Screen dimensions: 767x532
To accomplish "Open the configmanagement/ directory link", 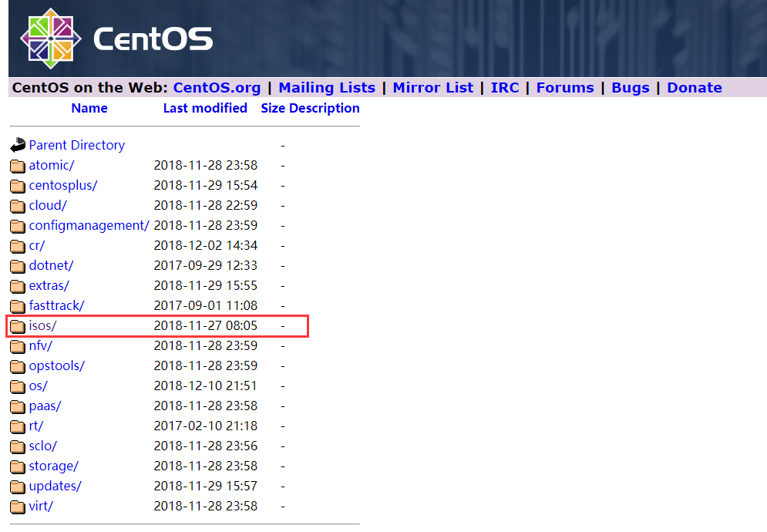I will (89, 226).
